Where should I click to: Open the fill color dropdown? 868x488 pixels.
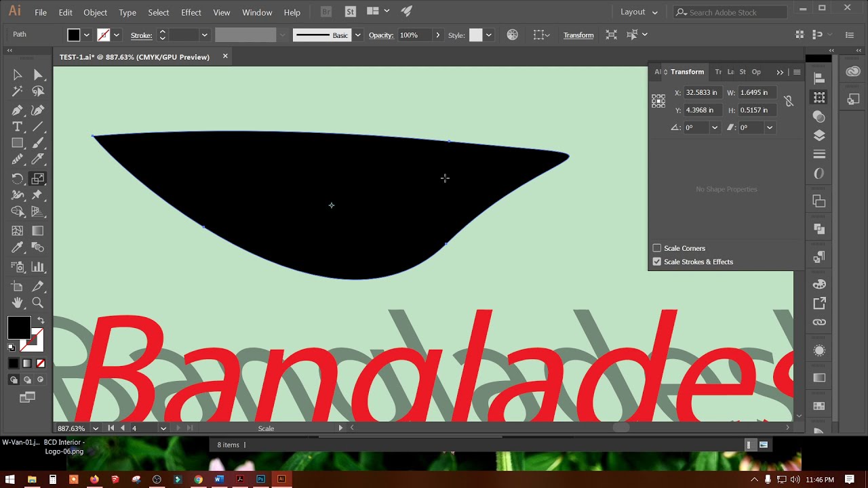86,35
